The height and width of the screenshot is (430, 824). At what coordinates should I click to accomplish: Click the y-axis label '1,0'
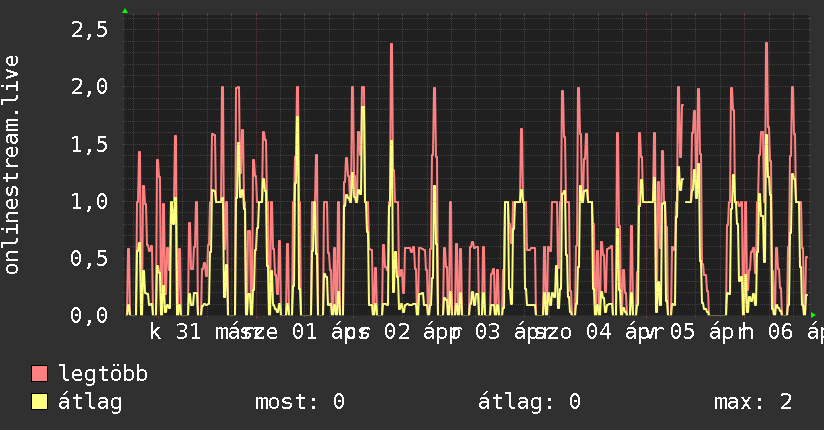pos(90,201)
